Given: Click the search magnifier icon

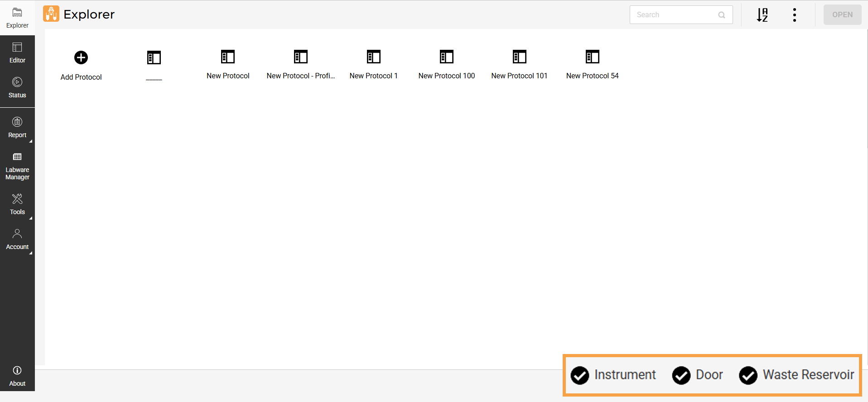Looking at the screenshot, I should tap(721, 15).
